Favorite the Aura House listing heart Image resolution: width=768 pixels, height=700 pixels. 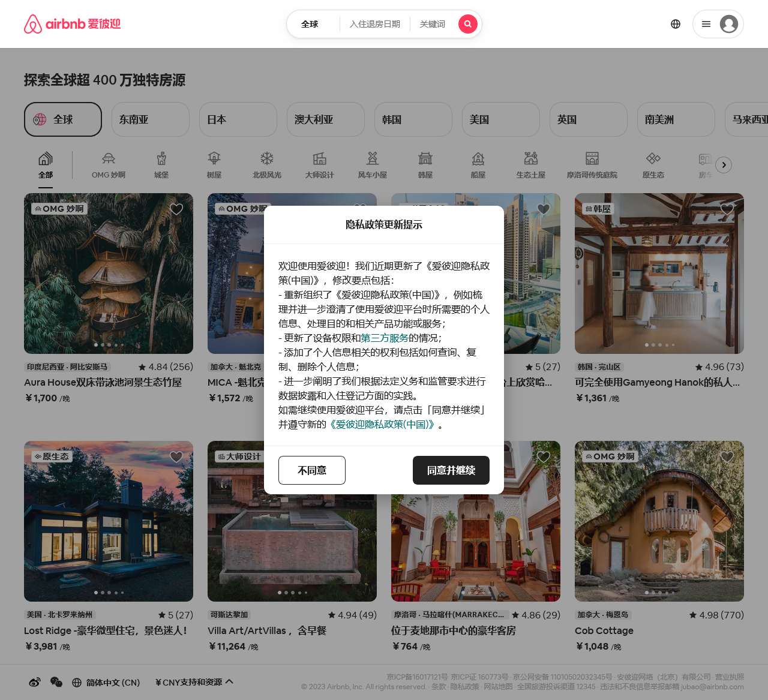click(x=176, y=209)
